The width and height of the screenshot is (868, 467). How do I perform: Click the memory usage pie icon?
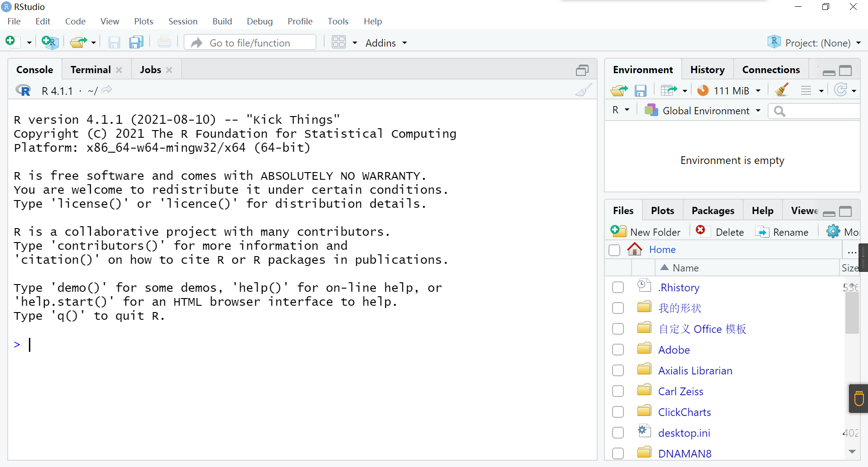[703, 90]
